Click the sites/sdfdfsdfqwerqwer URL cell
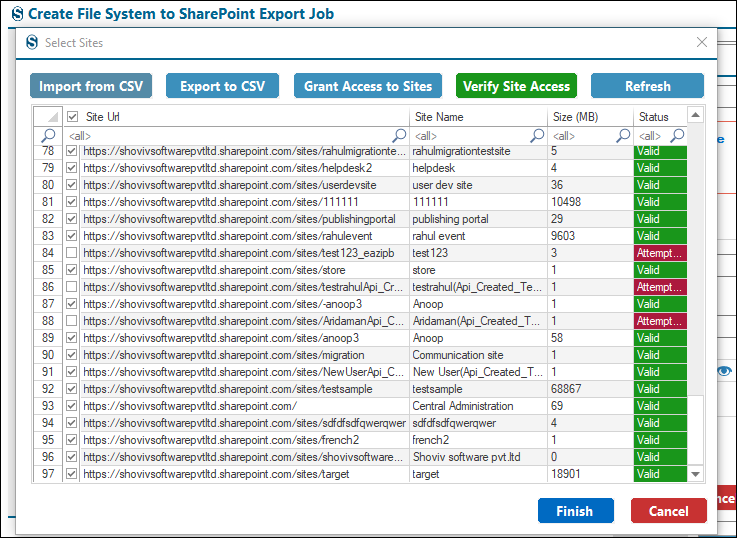This screenshot has width=737, height=538. pos(245,423)
